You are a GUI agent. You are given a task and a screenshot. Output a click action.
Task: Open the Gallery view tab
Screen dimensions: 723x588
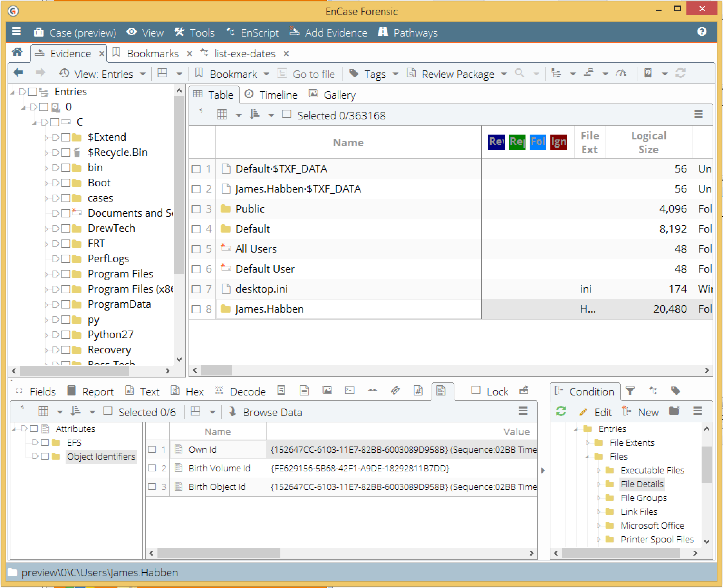(x=332, y=95)
